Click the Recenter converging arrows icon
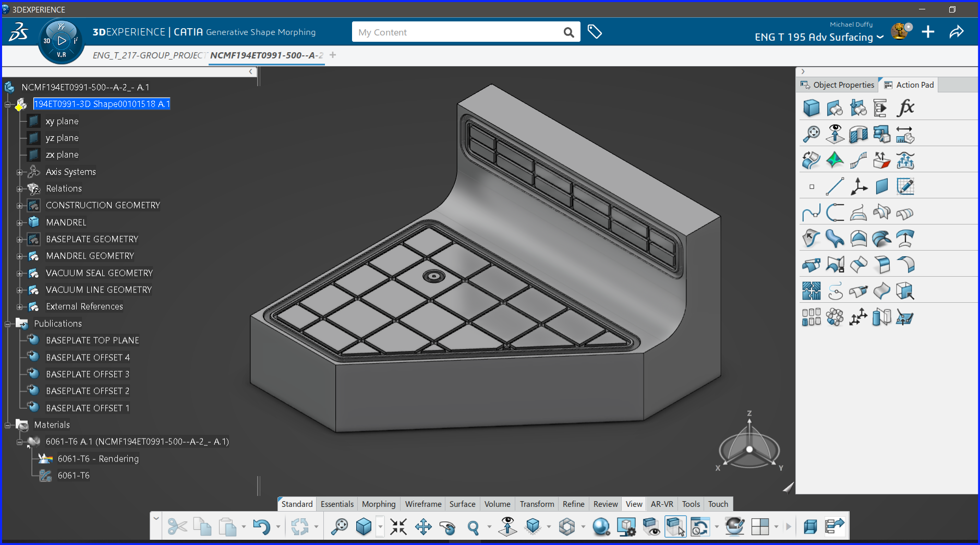This screenshot has width=980, height=545. point(398,527)
